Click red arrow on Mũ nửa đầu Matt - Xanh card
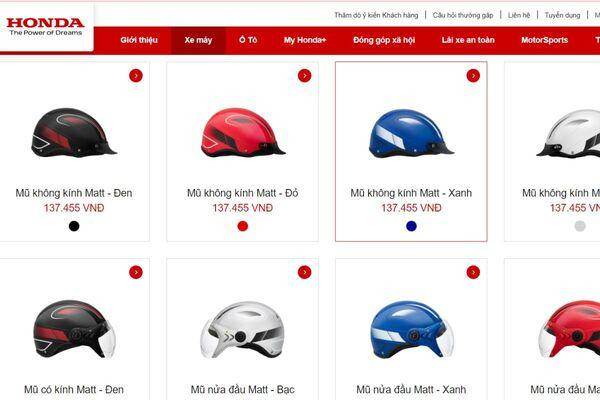600x400 pixels. [x=473, y=272]
